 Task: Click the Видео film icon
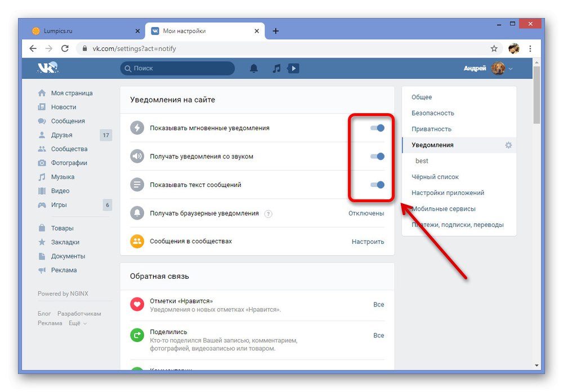pyautogui.click(x=42, y=191)
